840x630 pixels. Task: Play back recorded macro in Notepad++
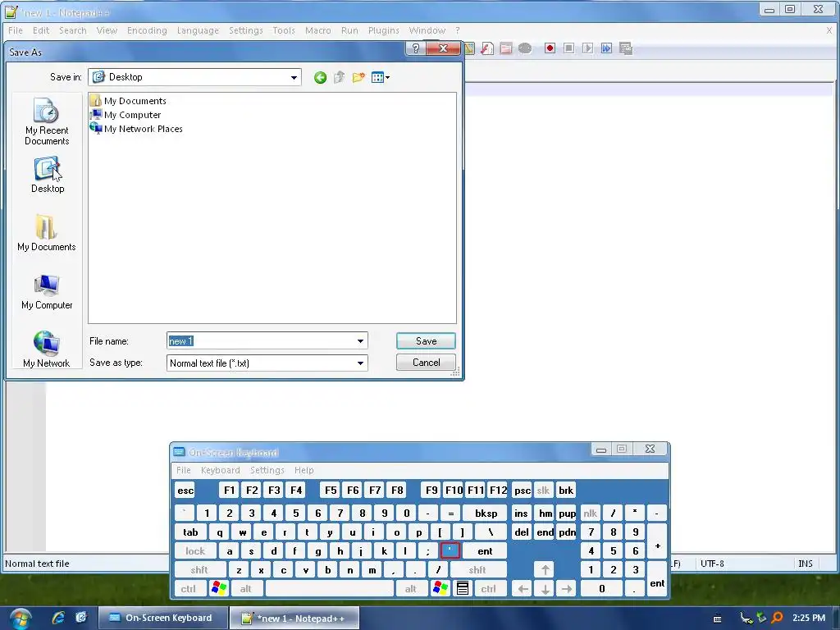(587, 48)
